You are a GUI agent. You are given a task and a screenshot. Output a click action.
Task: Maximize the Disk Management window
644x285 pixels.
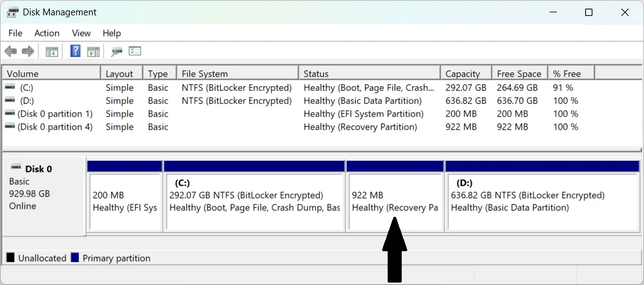tap(589, 12)
